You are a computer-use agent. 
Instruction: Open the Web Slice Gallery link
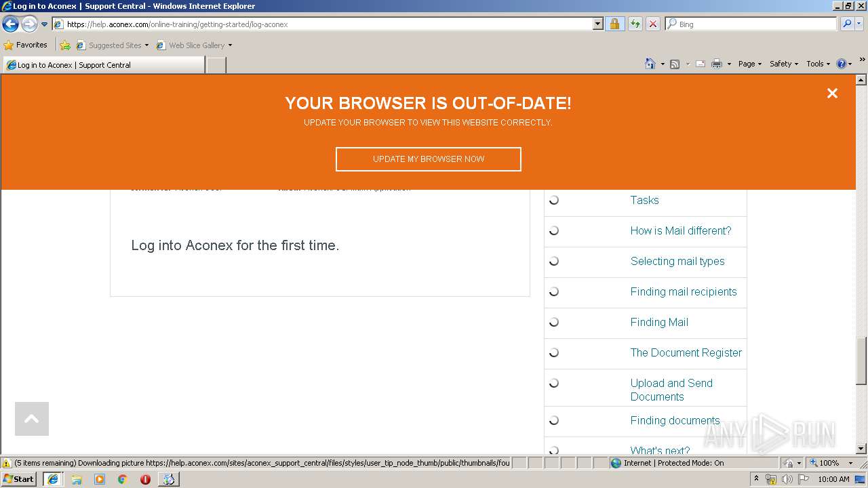pos(194,45)
